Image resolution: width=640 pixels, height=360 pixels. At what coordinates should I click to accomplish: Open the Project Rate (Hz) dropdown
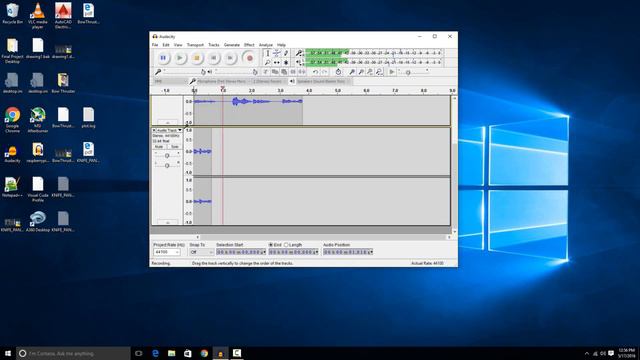pyautogui.click(x=167, y=252)
